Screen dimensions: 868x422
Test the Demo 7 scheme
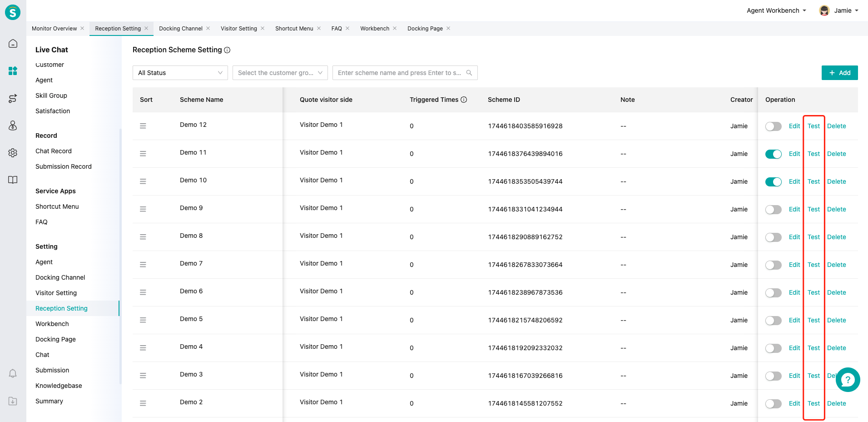coord(813,265)
